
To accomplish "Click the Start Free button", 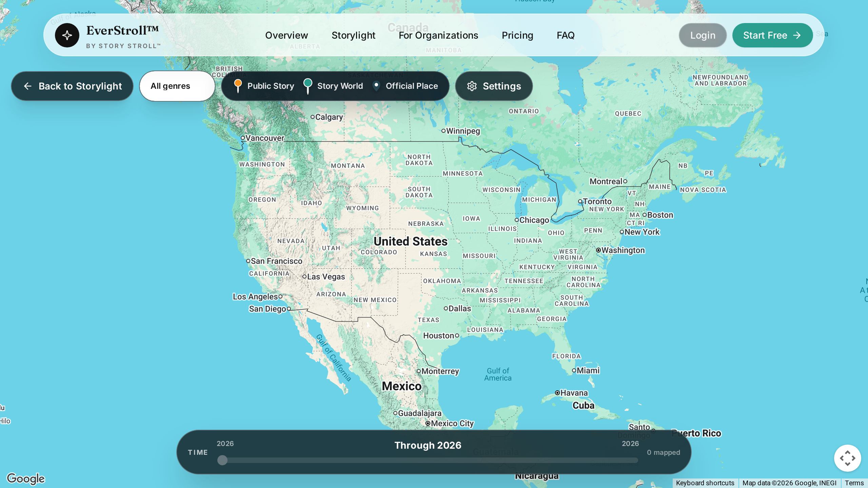I will pos(772,35).
